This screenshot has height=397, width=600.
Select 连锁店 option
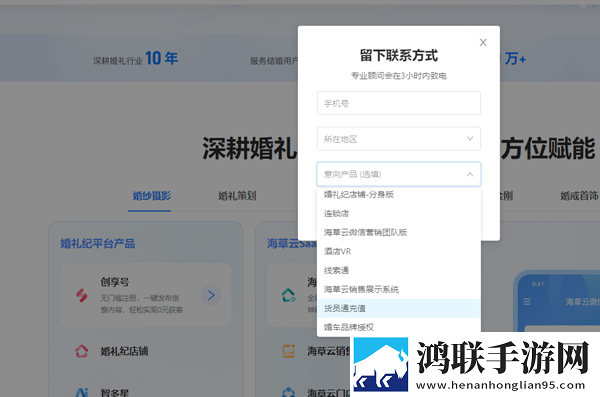[x=399, y=213]
